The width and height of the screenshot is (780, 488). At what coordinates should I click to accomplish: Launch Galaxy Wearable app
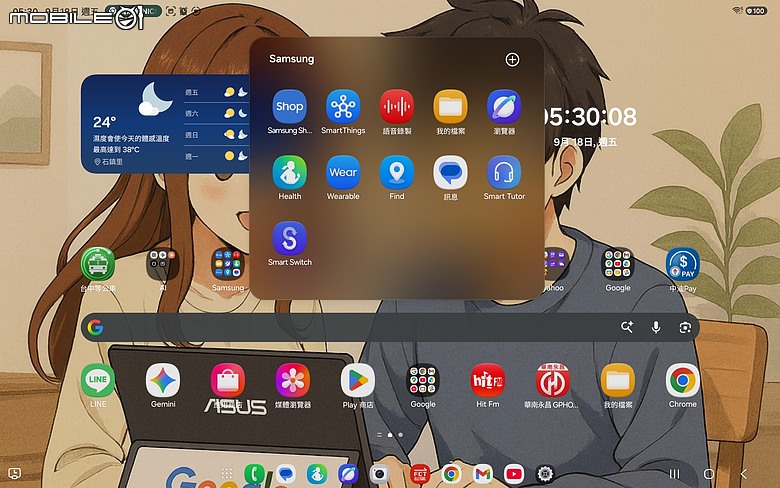tap(343, 172)
